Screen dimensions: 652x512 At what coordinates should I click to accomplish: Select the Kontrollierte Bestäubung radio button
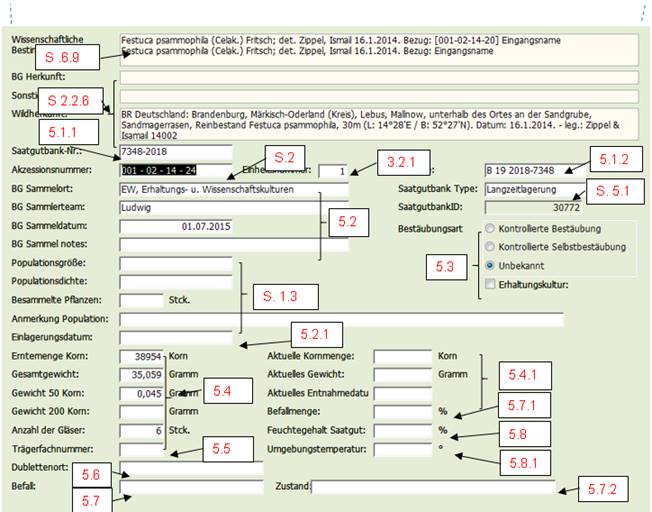[x=490, y=228]
